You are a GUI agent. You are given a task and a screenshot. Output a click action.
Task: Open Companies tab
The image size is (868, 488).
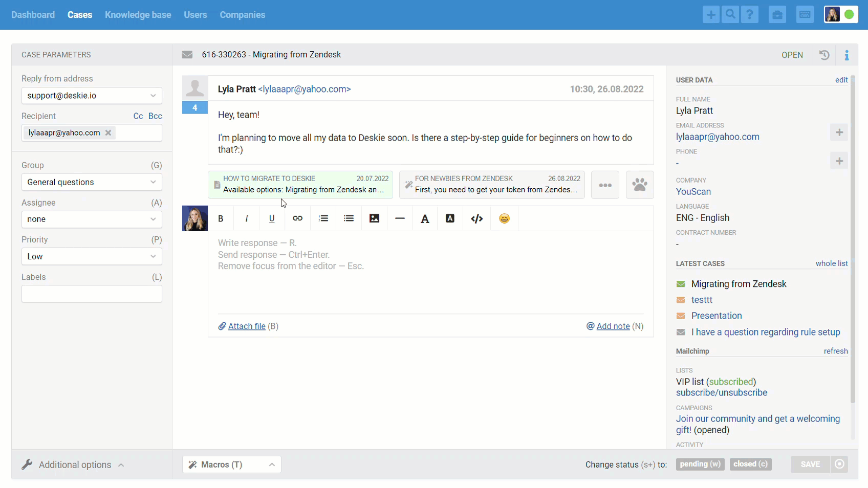pos(243,15)
